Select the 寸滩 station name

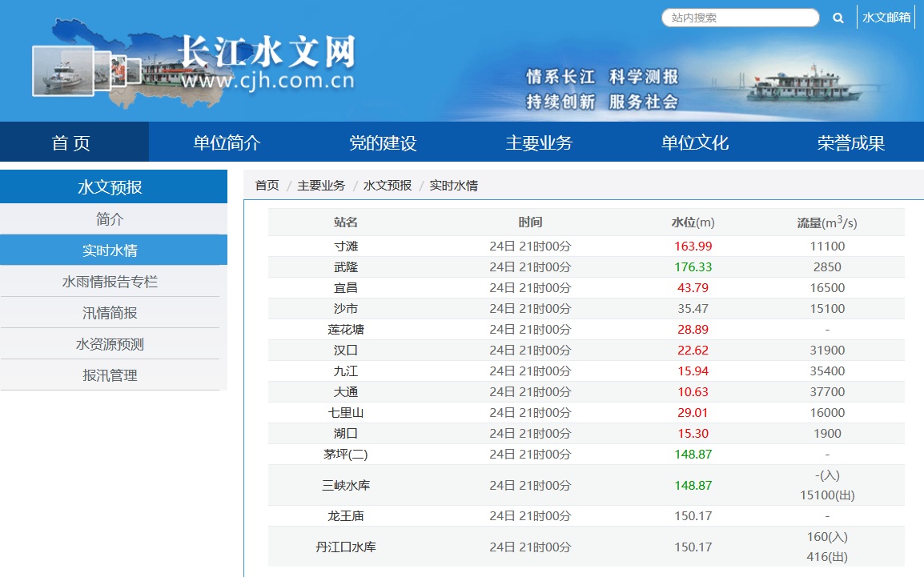[x=346, y=246]
